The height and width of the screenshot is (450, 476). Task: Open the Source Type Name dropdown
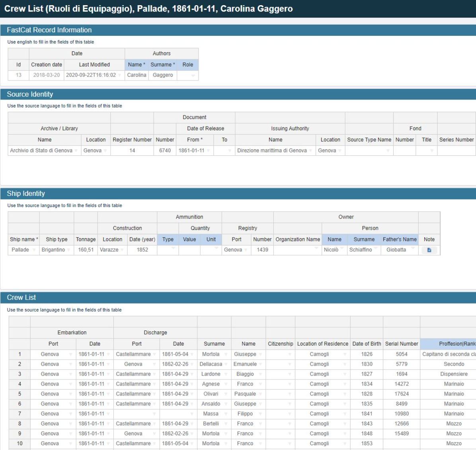(x=388, y=151)
